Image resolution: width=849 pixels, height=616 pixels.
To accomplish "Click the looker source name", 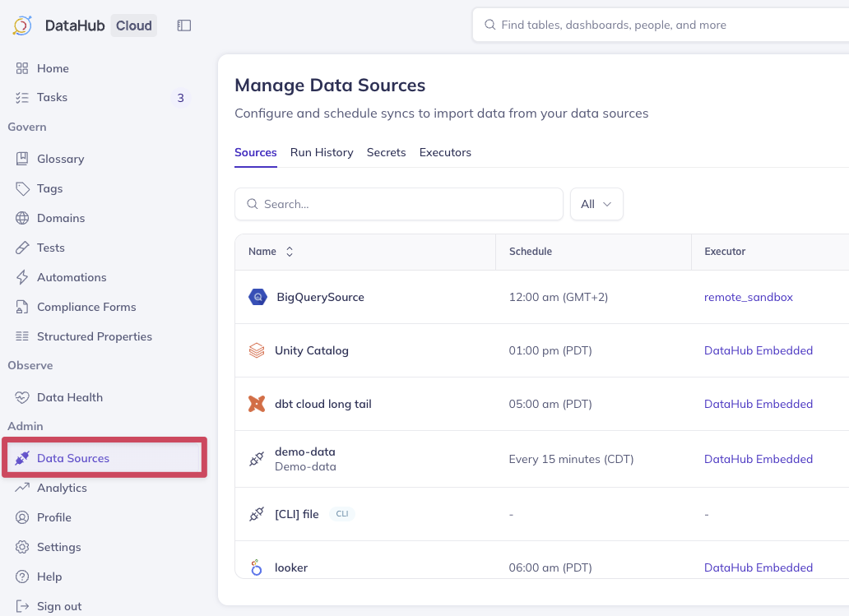I will [x=291, y=567].
